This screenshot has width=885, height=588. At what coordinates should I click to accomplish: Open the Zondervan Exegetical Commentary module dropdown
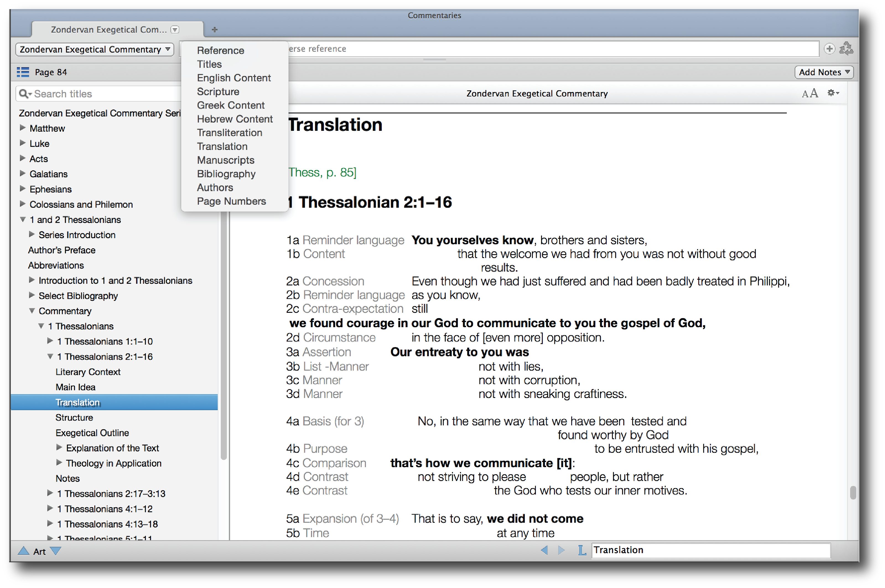tap(95, 49)
